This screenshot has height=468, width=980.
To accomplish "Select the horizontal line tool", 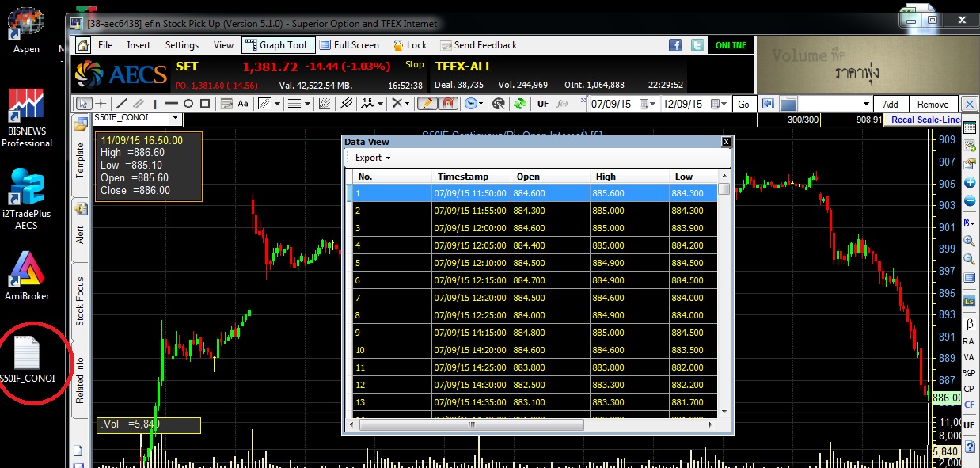I will (x=171, y=104).
